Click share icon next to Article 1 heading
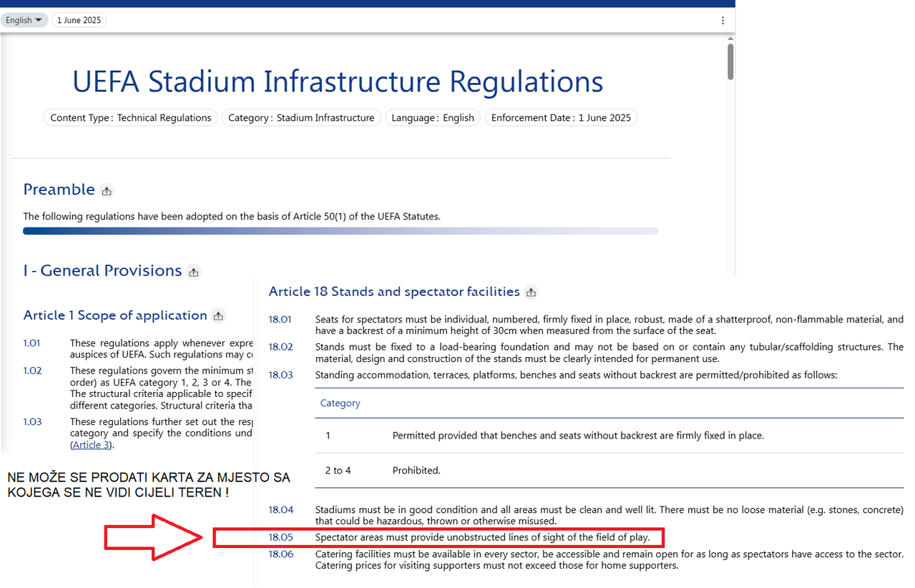The width and height of the screenshot is (915, 588). point(219,316)
